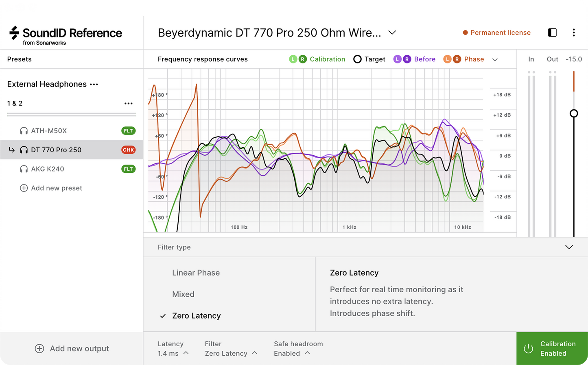Click the External Headphones label
Viewport: 588px width, 365px height.
[47, 84]
